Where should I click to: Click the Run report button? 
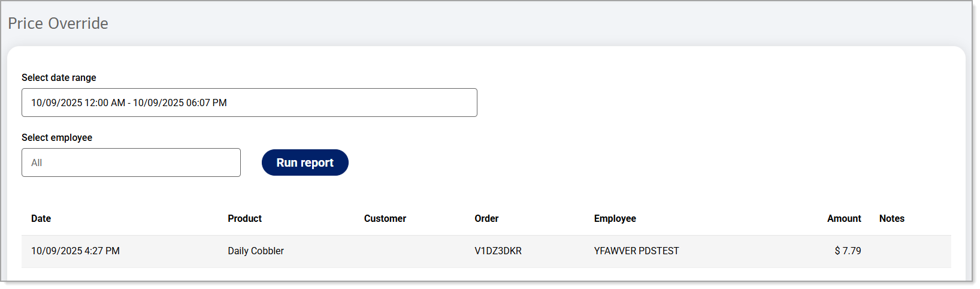click(x=305, y=162)
